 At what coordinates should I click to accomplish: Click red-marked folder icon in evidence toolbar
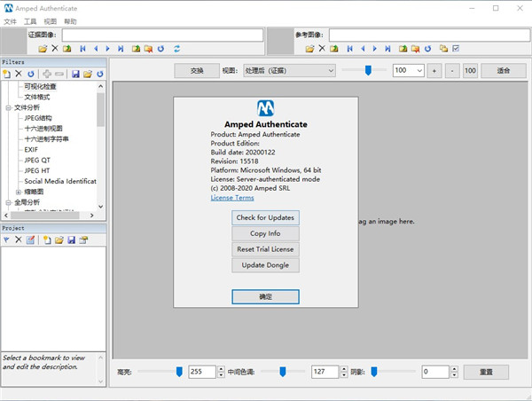[148, 49]
